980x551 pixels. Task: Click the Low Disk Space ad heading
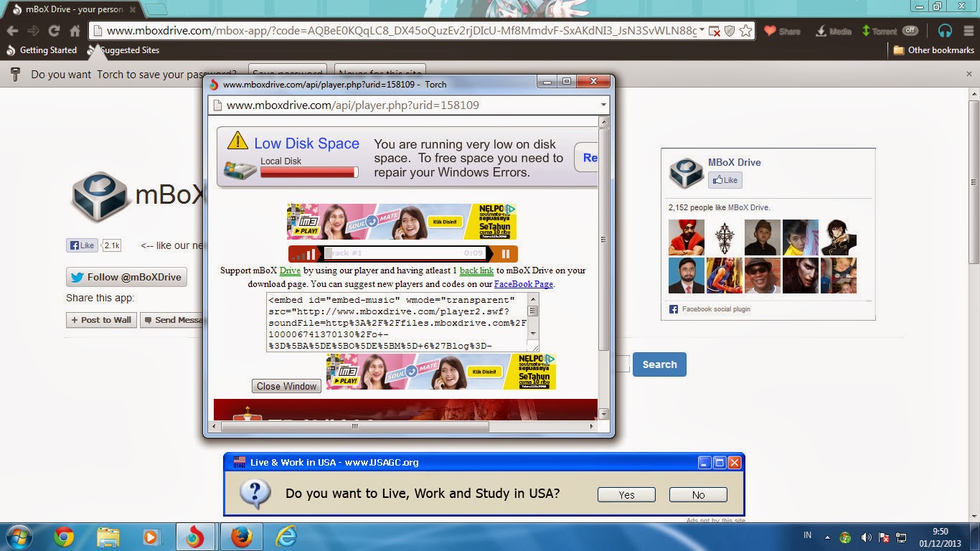306,143
